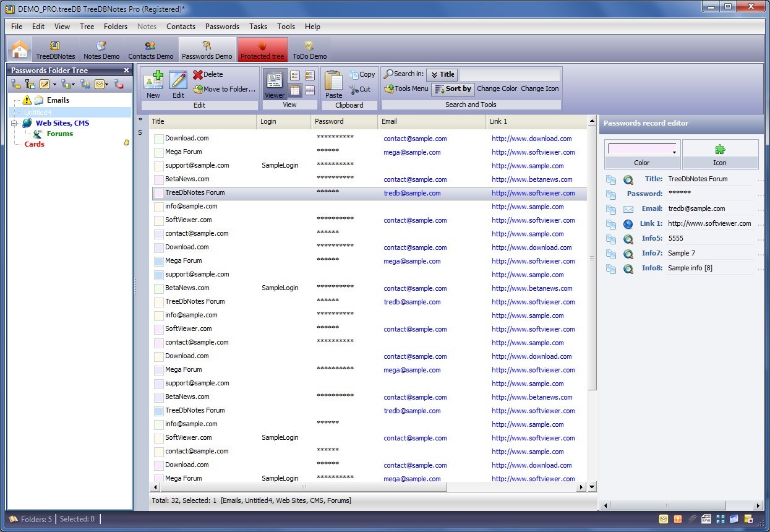
Task: Copy the Password field using its copy icon
Action: pos(611,194)
